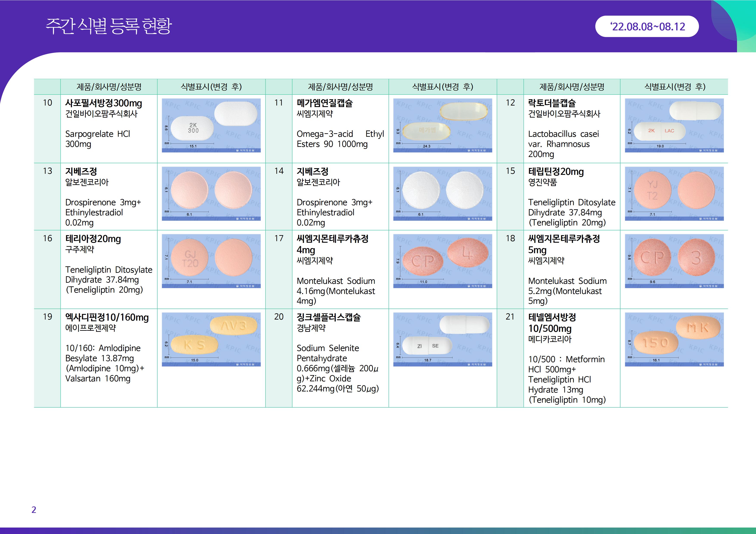
Task: Click the product name 사포필서방정300mg
Action: pyautogui.click(x=103, y=103)
